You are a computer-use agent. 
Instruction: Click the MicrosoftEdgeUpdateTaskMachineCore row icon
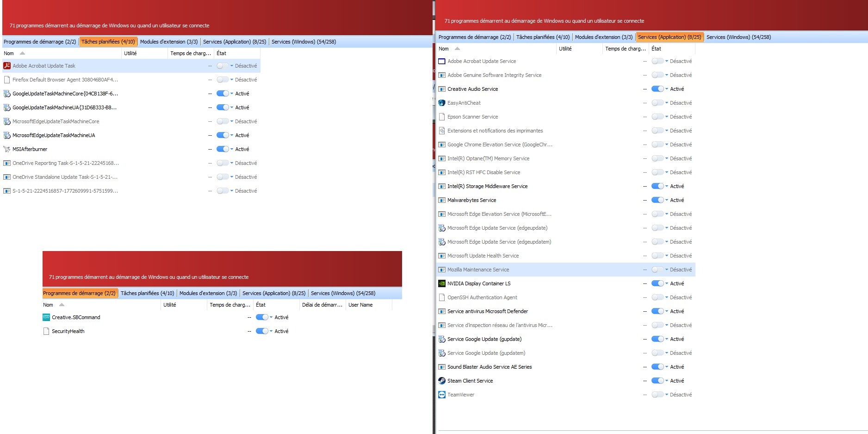[7, 121]
